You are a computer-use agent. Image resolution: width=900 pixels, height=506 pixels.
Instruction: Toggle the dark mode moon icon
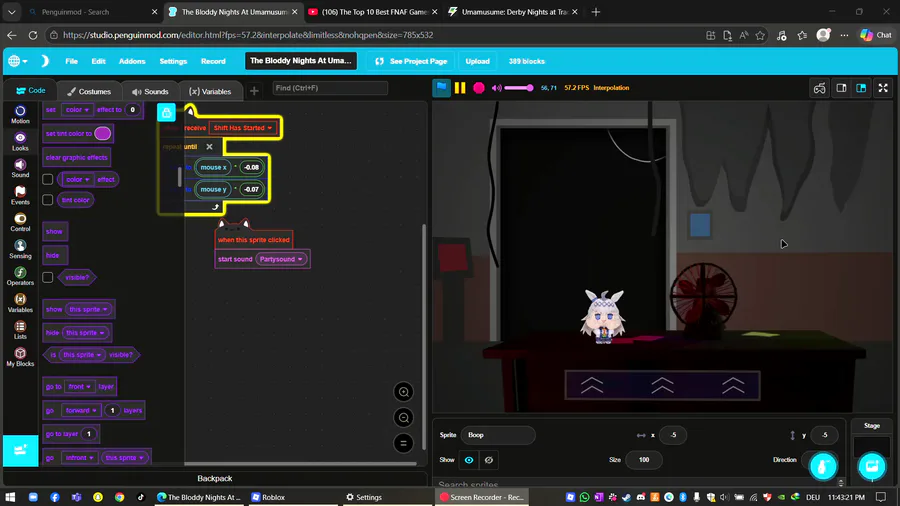[44, 61]
